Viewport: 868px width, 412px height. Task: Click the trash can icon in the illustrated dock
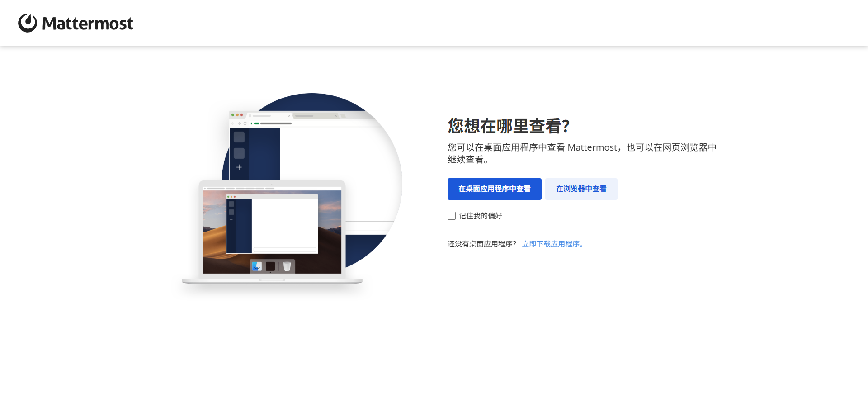point(287,266)
